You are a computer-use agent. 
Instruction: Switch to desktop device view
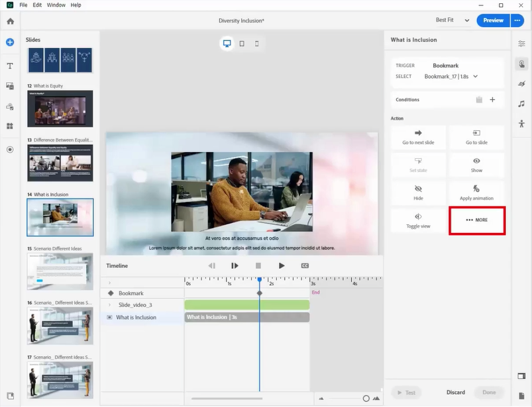tap(227, 44)
